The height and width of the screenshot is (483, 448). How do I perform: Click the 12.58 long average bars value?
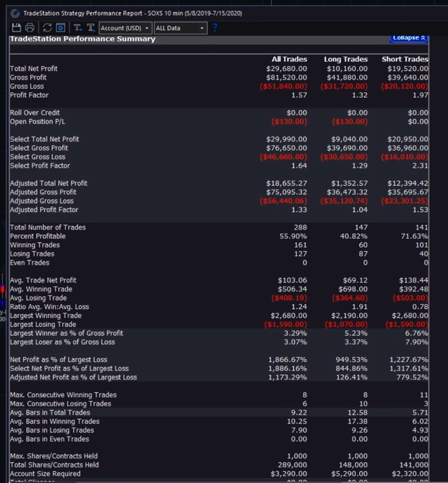(357, 413)
